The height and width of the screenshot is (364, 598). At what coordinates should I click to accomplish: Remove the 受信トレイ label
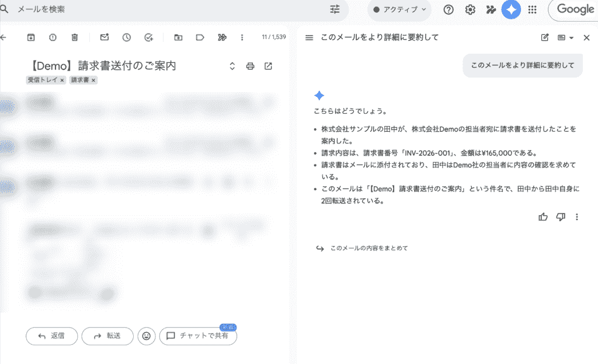[62, 80]
